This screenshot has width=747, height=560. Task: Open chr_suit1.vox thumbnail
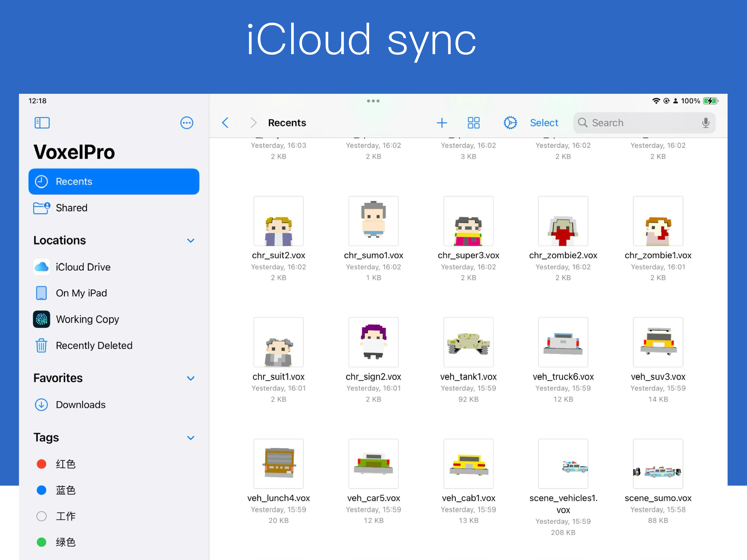click(279, 342)
